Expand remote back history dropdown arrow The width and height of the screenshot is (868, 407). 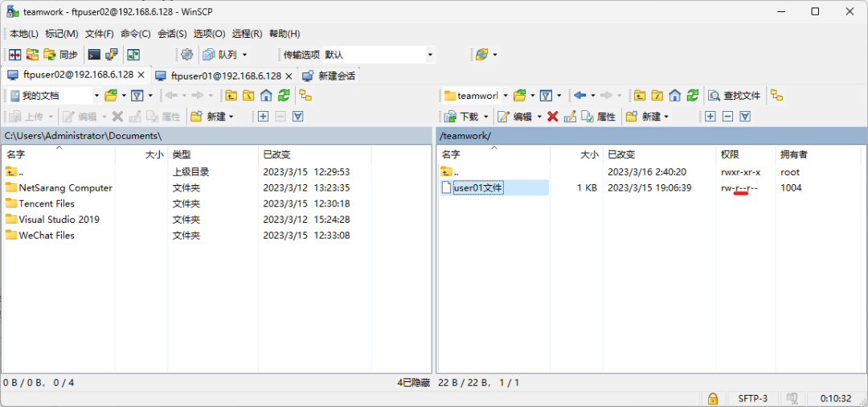coord(593,96)
